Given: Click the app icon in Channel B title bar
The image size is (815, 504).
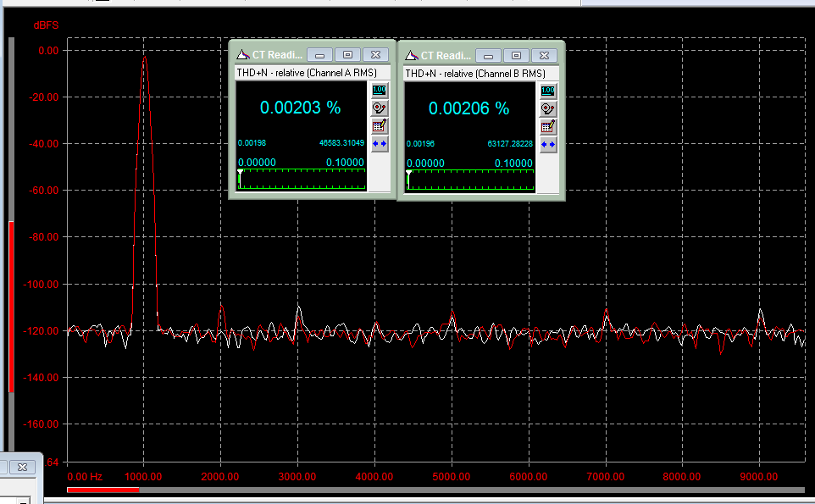Looking at the screenshot, I should [x=412, y=56].
